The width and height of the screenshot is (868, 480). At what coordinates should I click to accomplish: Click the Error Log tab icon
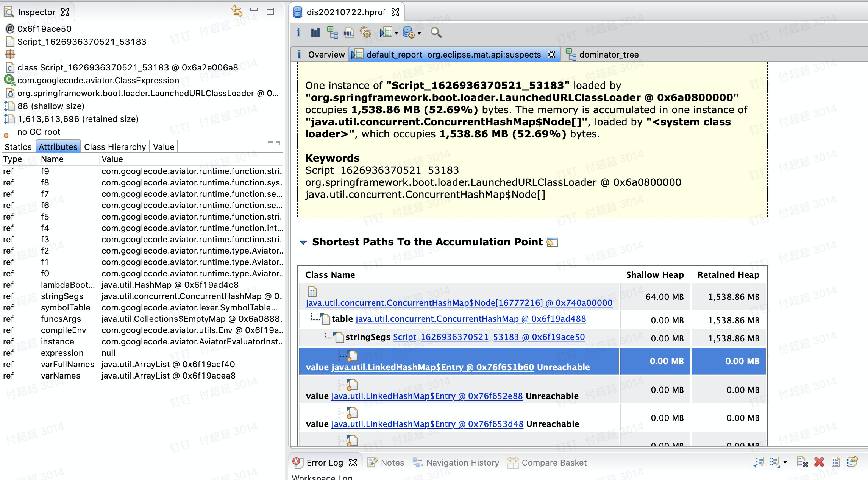pos(298,462)
